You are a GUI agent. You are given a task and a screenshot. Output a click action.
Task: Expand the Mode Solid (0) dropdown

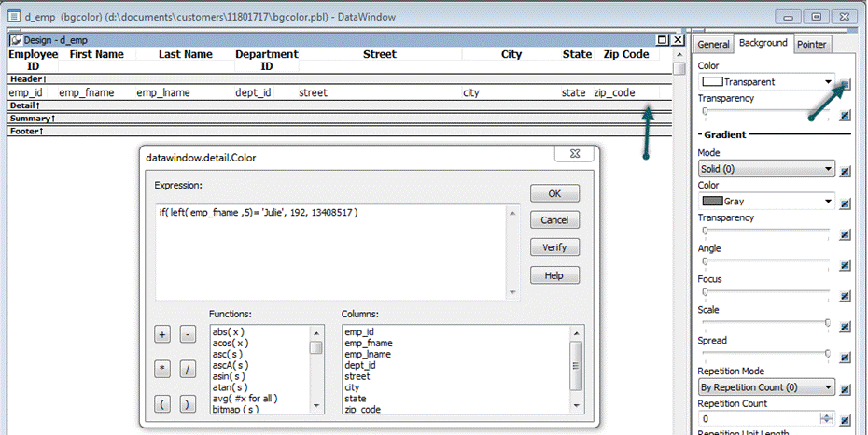tap(828, 170)
